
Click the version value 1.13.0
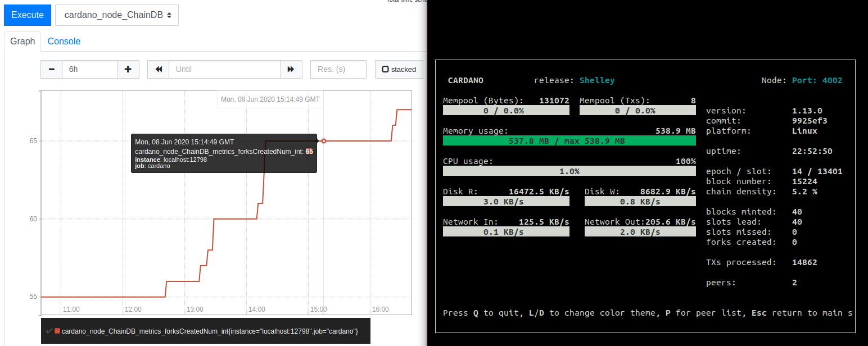tap(807, 111)
